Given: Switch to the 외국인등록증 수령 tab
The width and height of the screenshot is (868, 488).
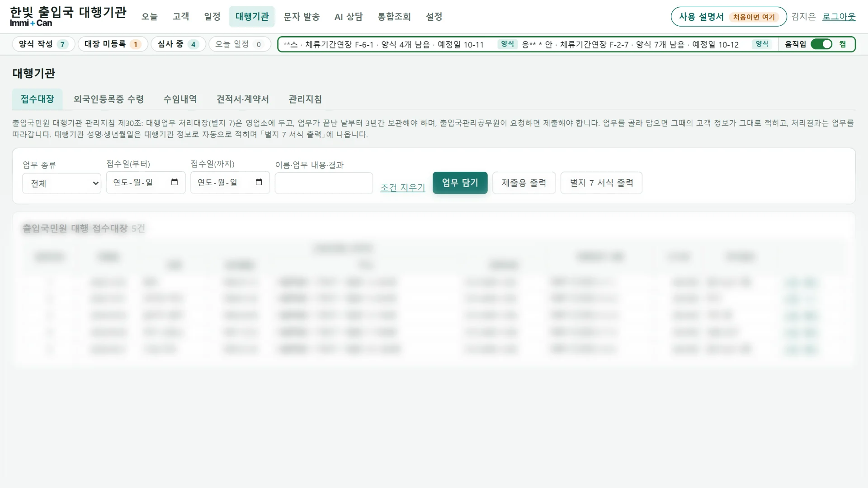Looking at the screenshot, I should coord(108,99).
